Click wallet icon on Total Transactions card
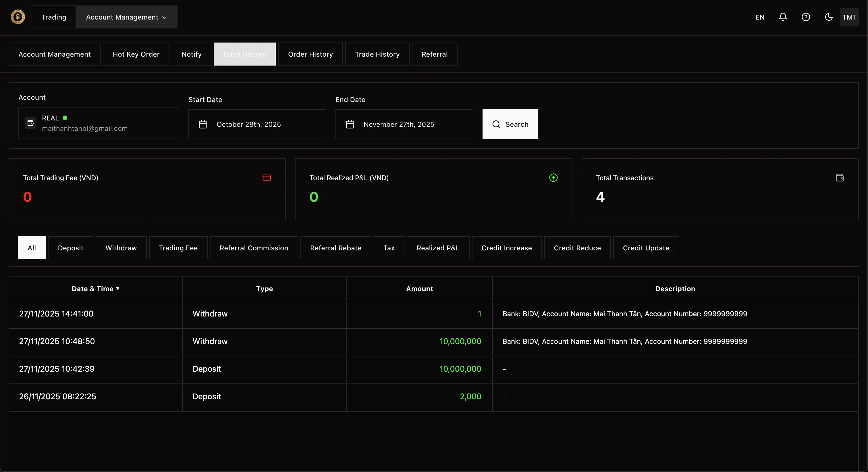Viewport: 868px width, 472px height. click(x=840, y=178)
